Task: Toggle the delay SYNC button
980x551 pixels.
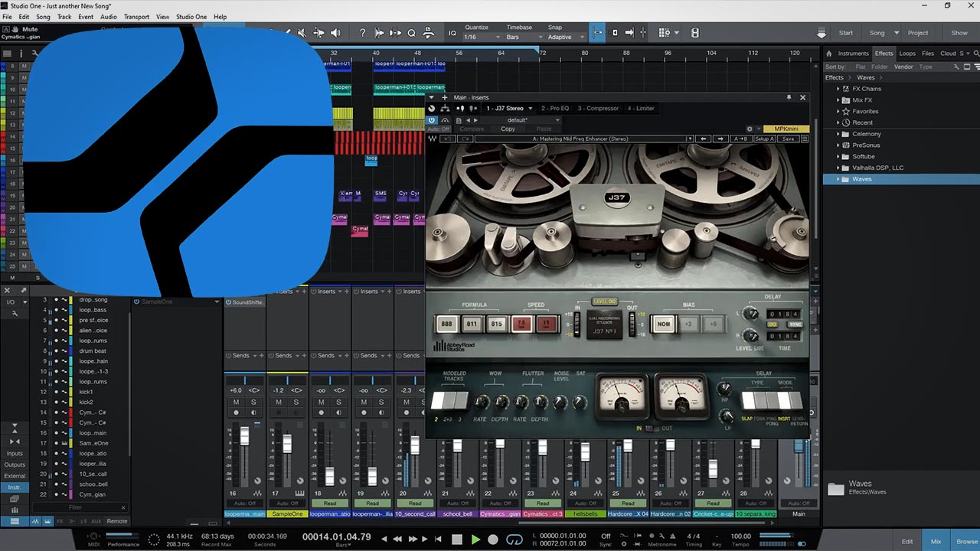Action: pos(795,324)
